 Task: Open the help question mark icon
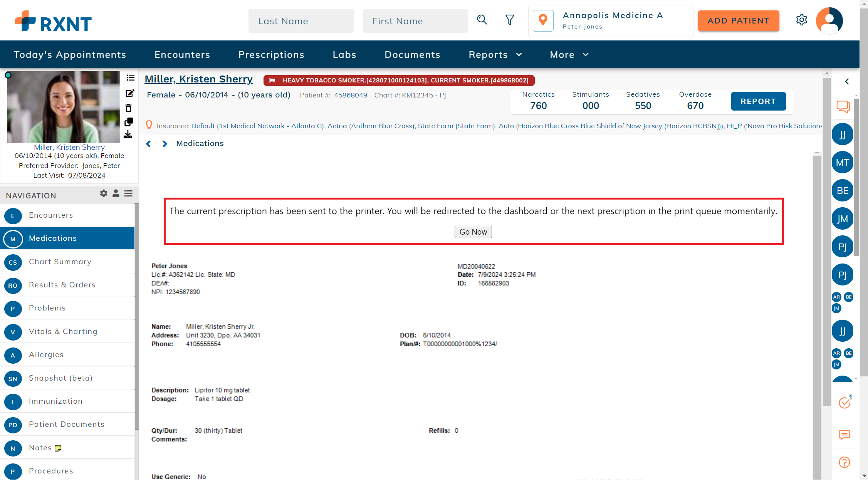point(844,462)
